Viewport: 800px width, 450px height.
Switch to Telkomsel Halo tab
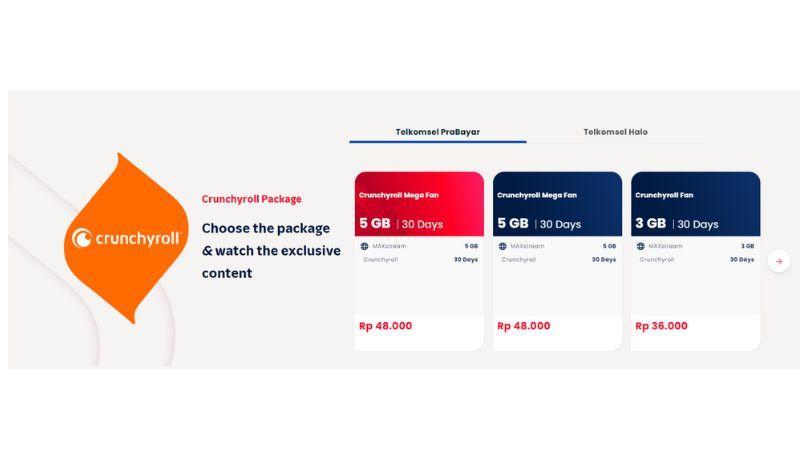pyautogui.click(x=615, y=132)
